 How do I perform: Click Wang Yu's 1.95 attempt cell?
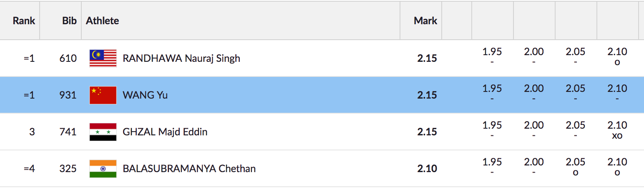[x=492, y=94]
